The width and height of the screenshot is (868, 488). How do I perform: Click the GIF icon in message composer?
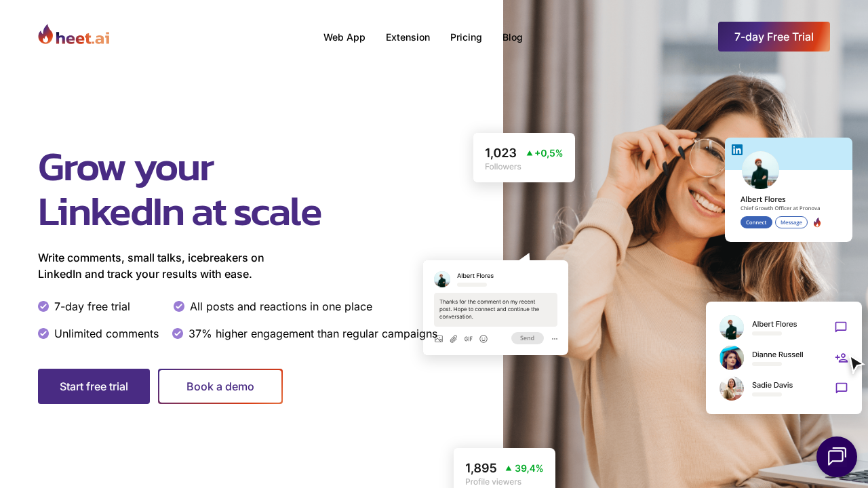pos(469,339)
